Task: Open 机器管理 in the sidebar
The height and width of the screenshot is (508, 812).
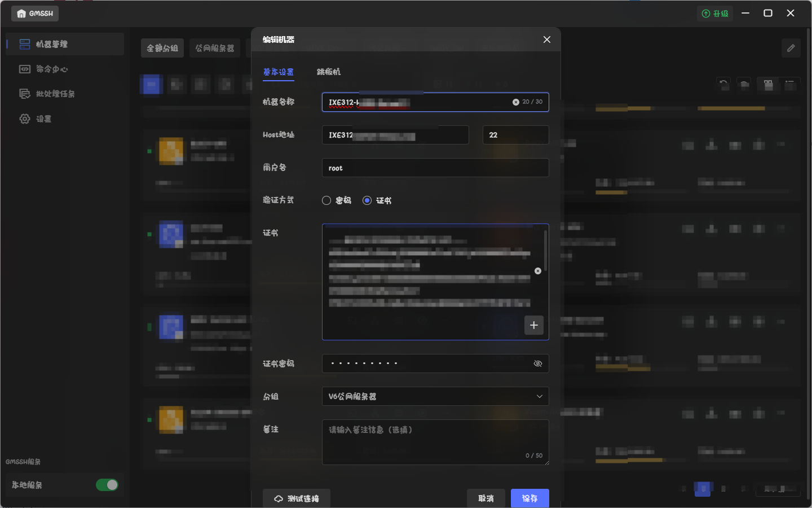Action: pyautogui.click(x=65, y=44)
